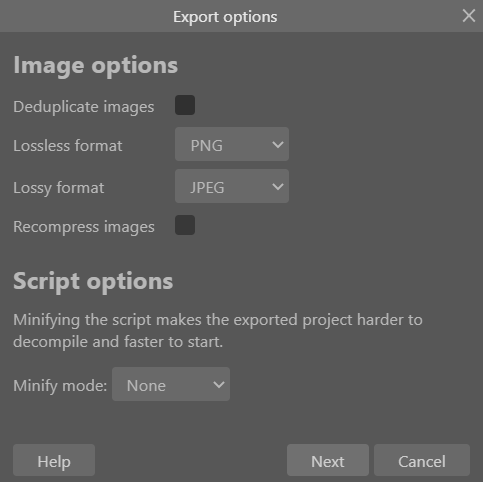Viewport: 483px width, 482px height.
Task: Click the Lossy format label
Action: [x=59, y=188]
